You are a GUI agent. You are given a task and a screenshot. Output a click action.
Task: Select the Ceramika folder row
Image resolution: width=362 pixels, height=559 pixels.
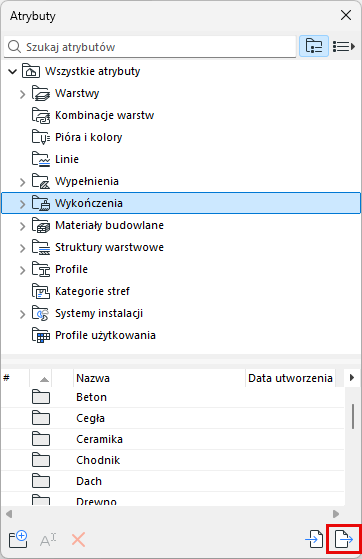(173, 439)
